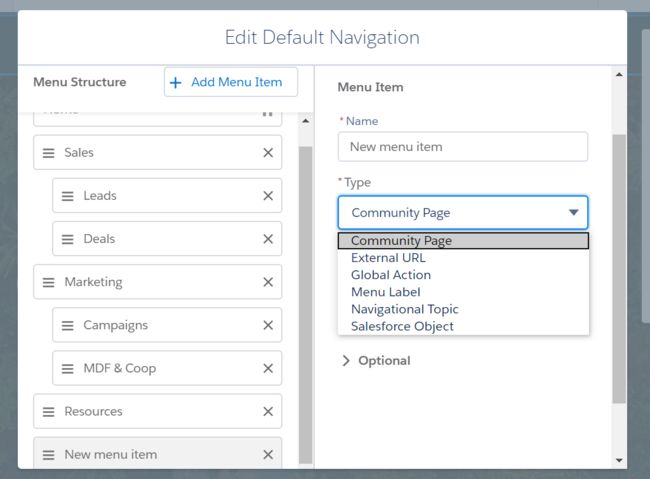Click Menu Item panel scroll down arrow
650x479 pixels.
point(619,460)
